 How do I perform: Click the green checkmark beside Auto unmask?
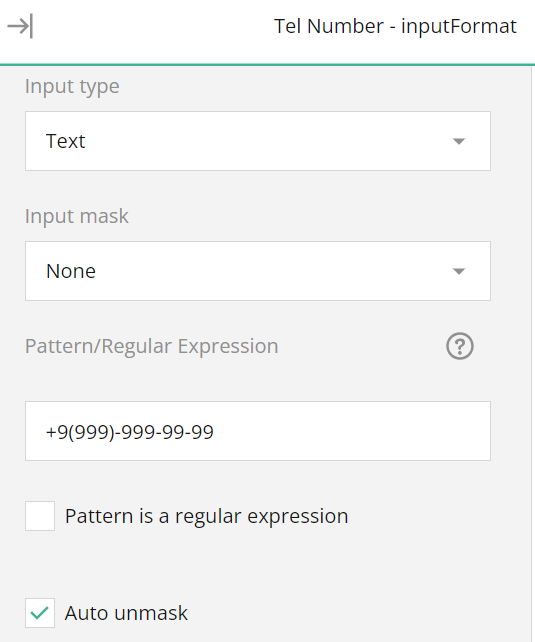[40, 613]
